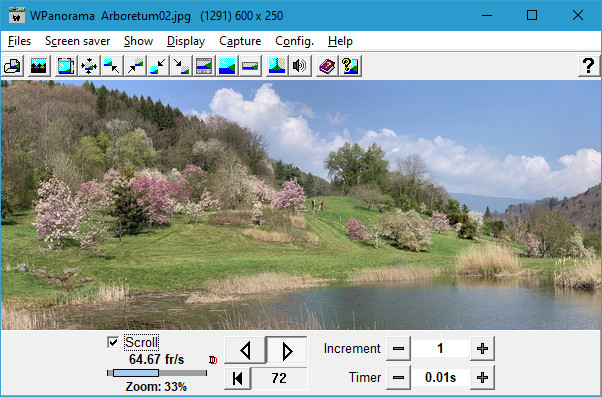The image size is (602, 397).
Task: Click icon with picture in top-right corner
Action: tap(135, 66)
